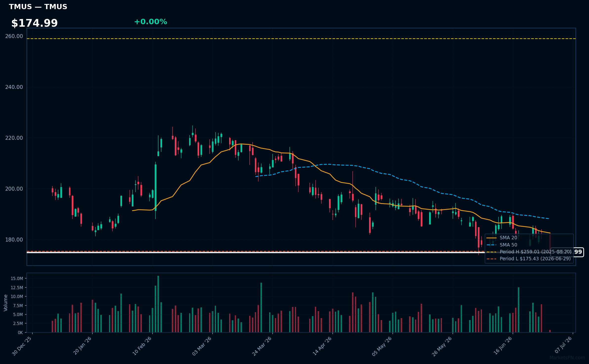
Task: Click the 24 Mar '26 date label
Action: (x=262, y=346)
